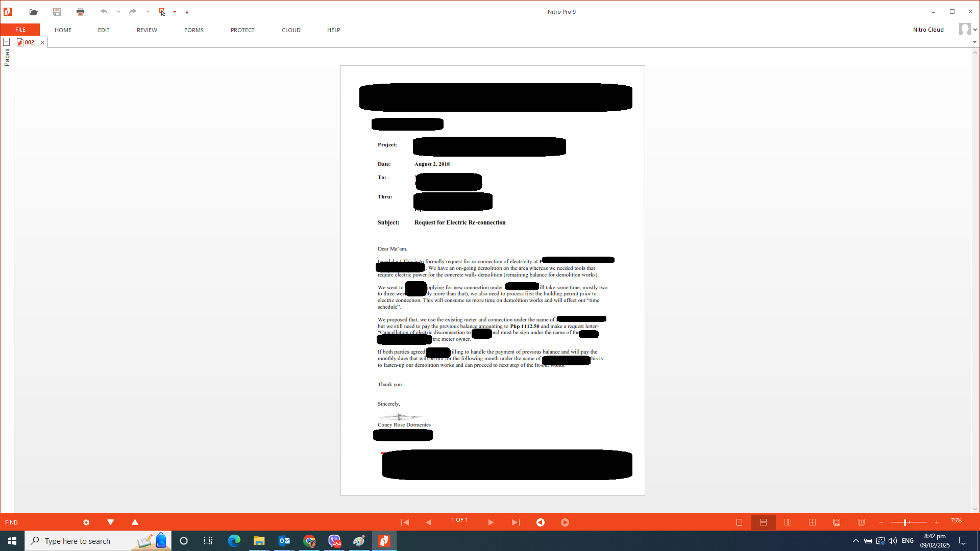Open a document using the folder icon
The width and height of the screenshot is (980, 551).
(33, 12)
